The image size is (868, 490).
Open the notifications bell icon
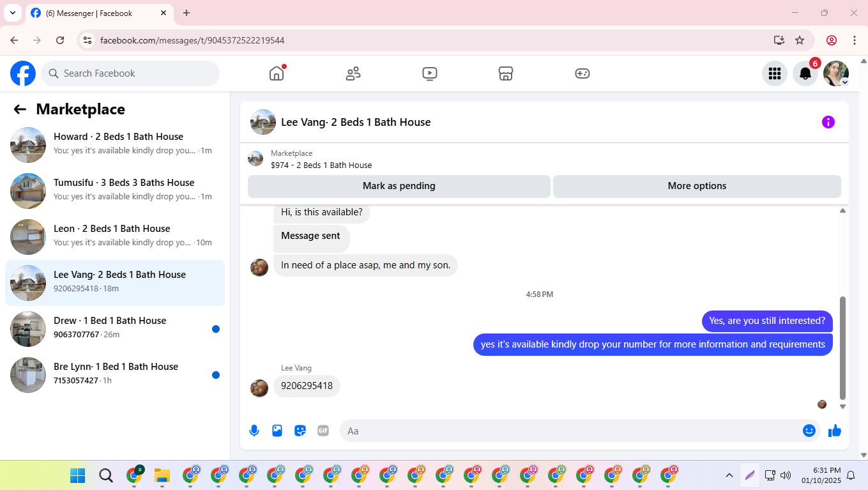click(x=805, y=73)
